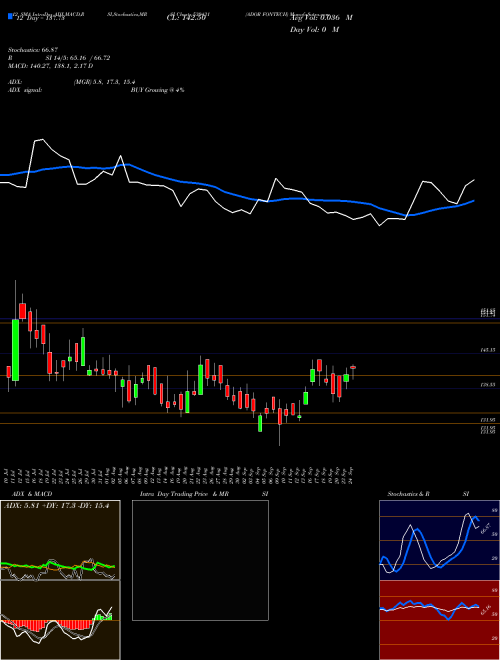
Task: Click the CL 142.50 closing price label
Action: (x=186, y=18)
